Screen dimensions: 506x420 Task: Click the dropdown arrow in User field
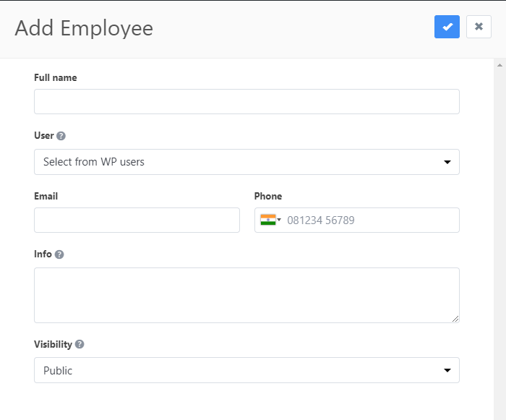click(447, 162)
